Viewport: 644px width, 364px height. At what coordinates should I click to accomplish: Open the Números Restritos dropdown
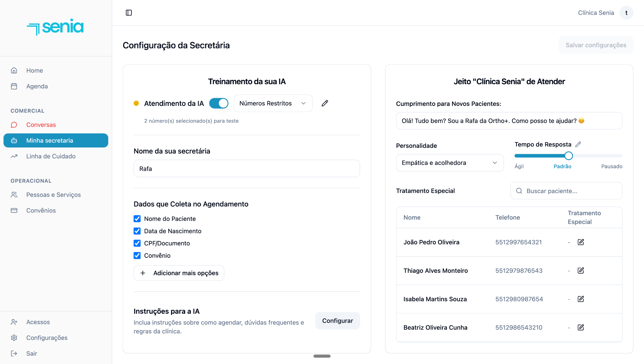(x=273, y=103)
